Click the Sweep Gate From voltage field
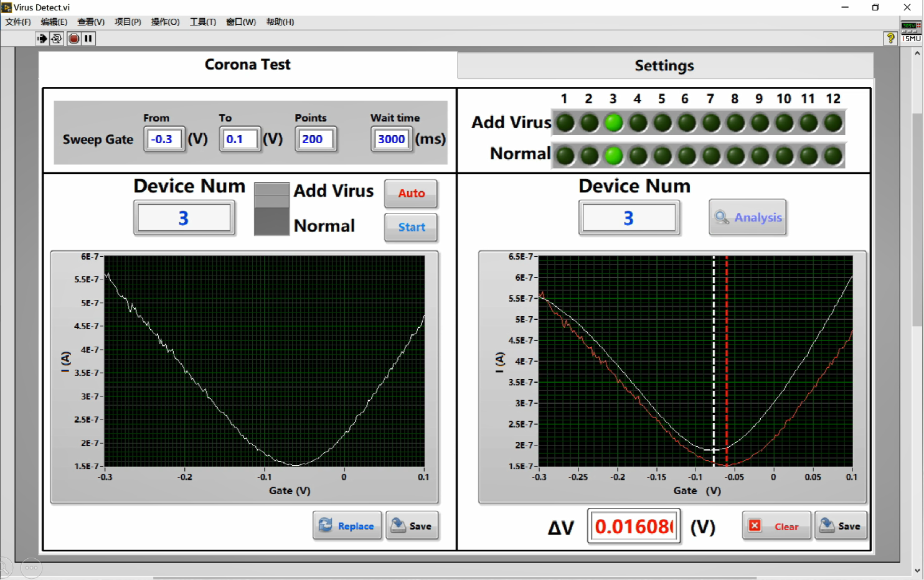 [164, 139]
